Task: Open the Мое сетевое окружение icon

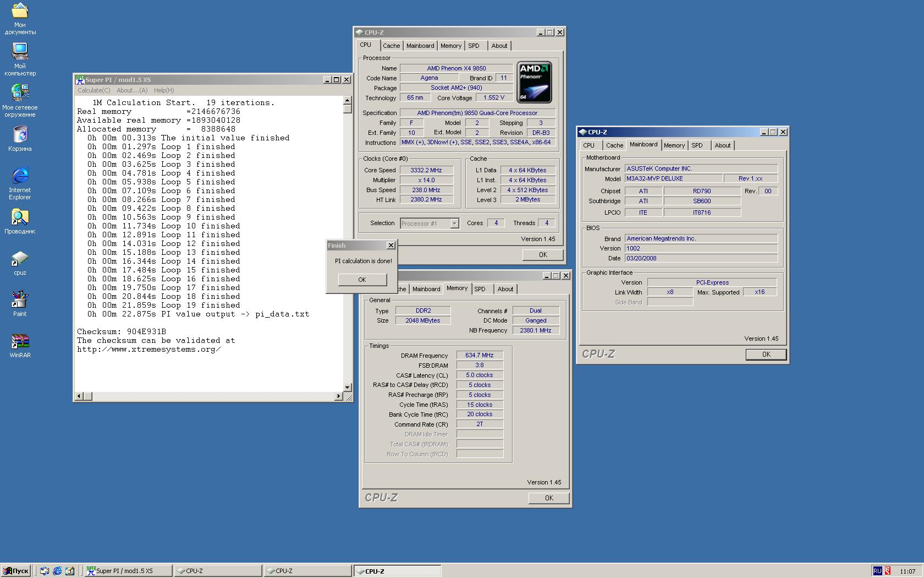Action: point(20,101)
